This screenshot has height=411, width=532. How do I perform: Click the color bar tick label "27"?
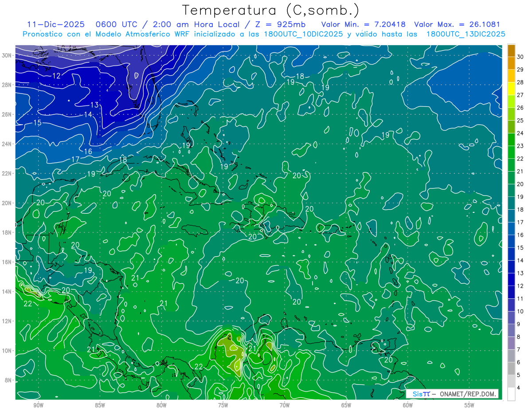[x=520, y=95]
